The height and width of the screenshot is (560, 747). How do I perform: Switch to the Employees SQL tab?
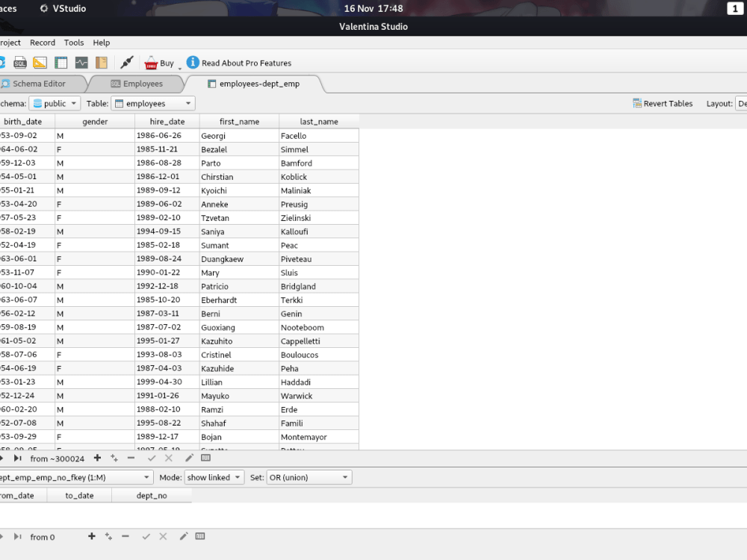[137, 84]
